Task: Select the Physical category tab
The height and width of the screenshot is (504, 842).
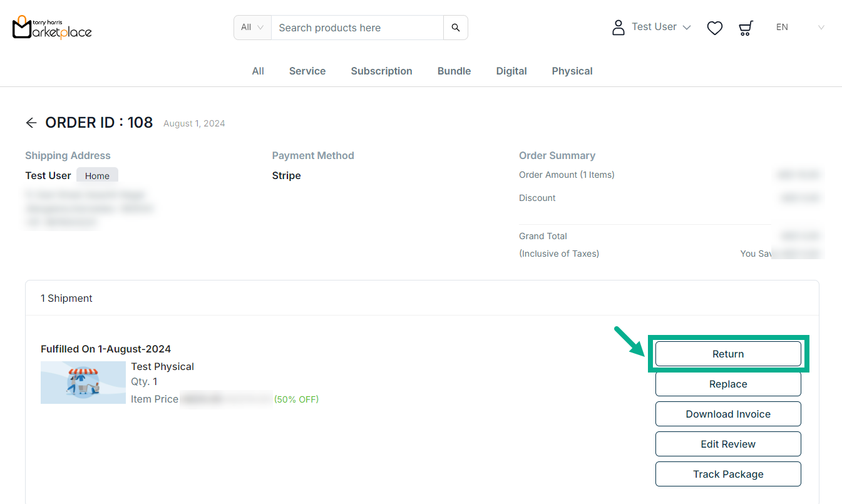Action: pyautogui.click(x=572, y=71)
